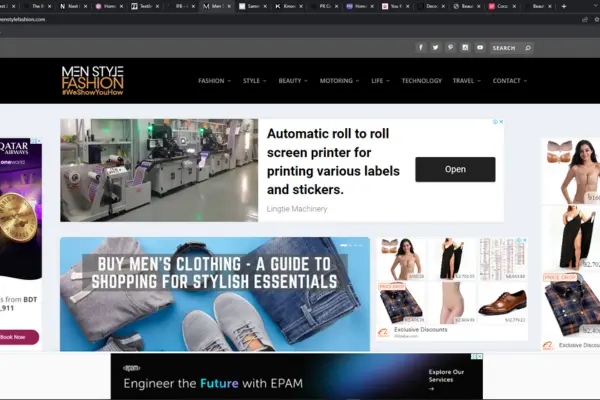Expand the LIFE menu

(380, 81)
